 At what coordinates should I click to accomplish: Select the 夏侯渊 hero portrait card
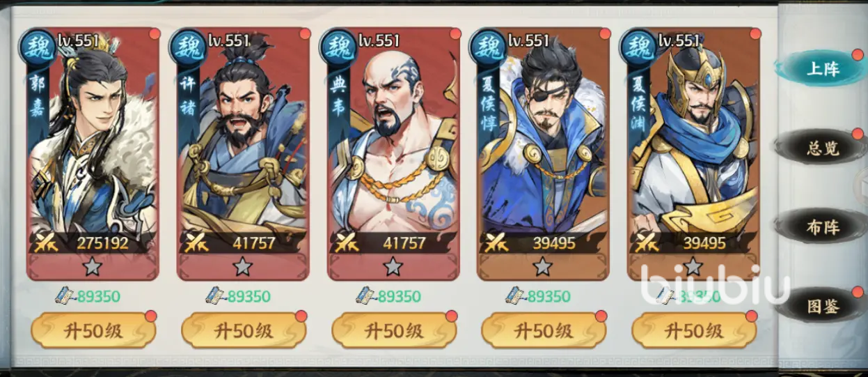(694, 154)
